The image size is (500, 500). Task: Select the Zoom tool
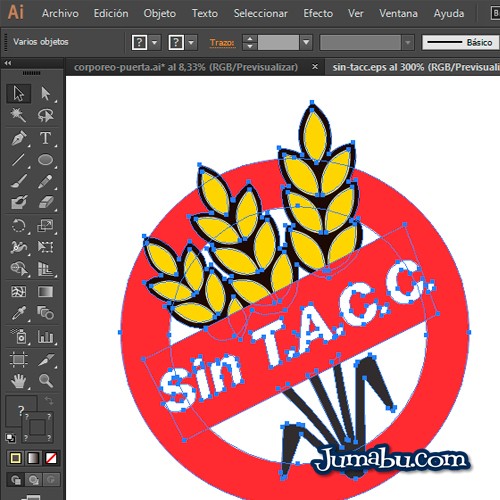coord(45,380)
